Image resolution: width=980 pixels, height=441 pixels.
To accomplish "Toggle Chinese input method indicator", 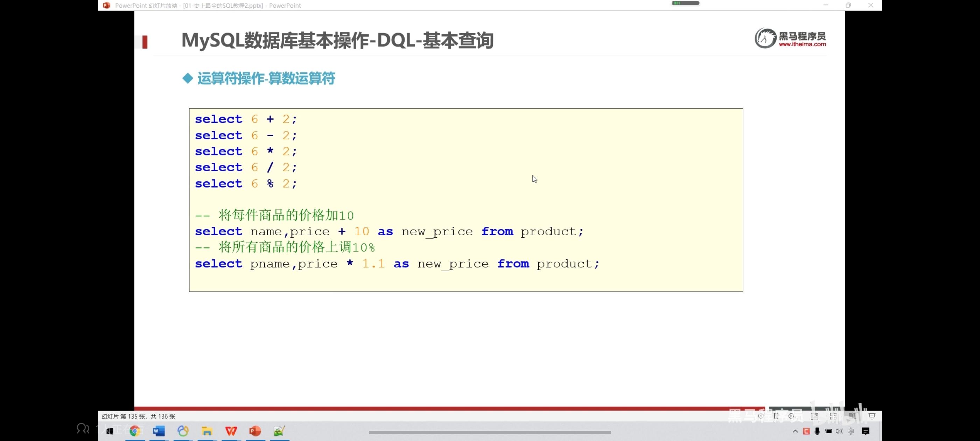I will click(x=850, y=431).
